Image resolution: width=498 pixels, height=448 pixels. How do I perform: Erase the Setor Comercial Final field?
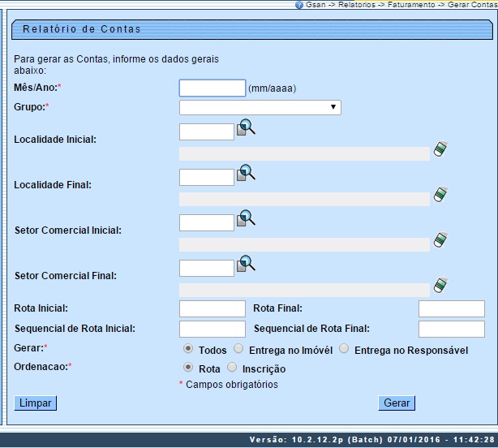(x=440, y=285)
